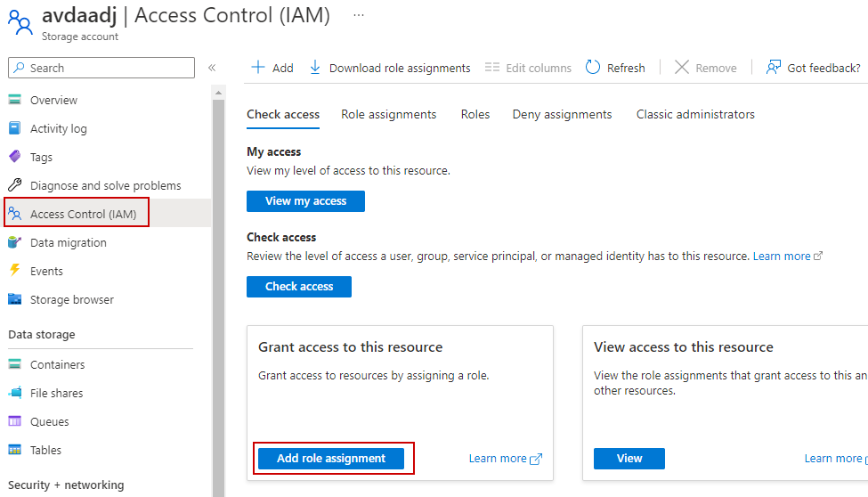
Task: Click the Events lightning icon
Action: pyautogui.click(x=14, y=272)
